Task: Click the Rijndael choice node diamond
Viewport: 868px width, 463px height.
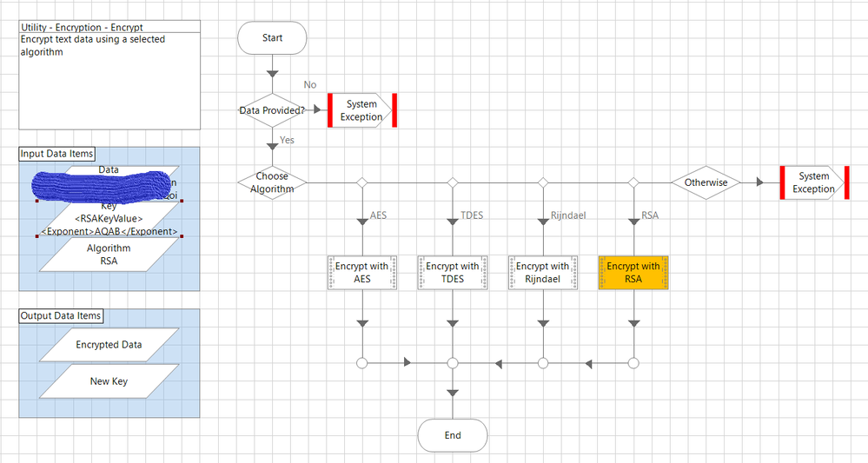Action: click(543, 182)
